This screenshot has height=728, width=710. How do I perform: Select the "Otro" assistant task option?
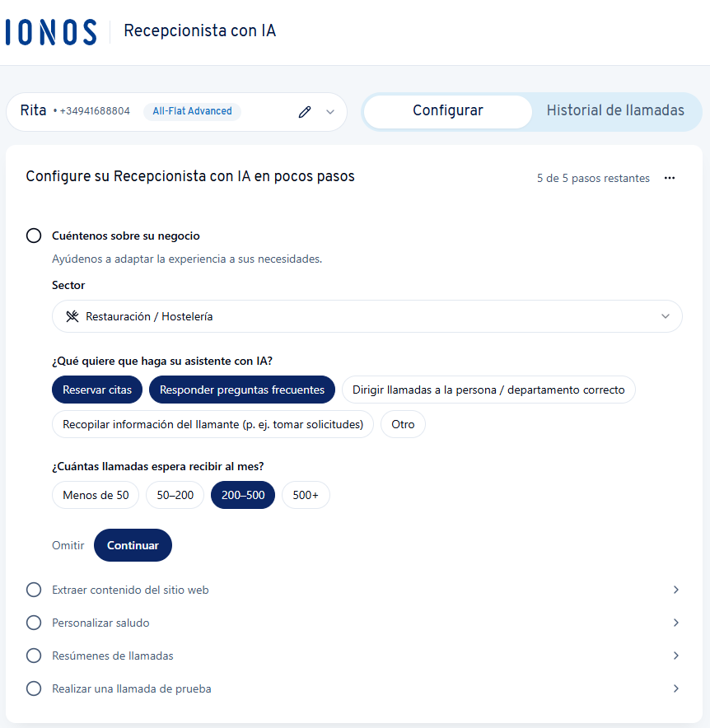pyautogui.click(x=403, y=424)
